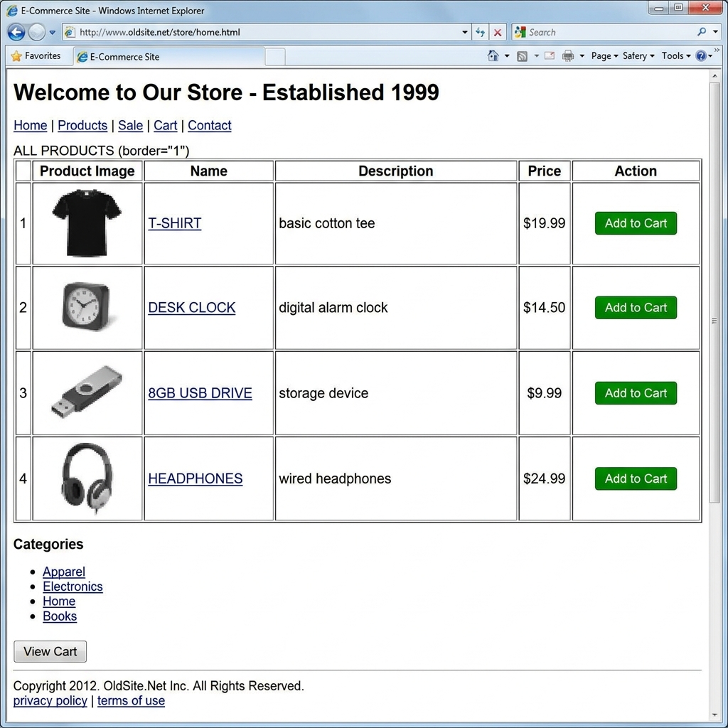Open Read Mail envelope icon
Viewport: 728px width, 728px height.
(550, 56)
